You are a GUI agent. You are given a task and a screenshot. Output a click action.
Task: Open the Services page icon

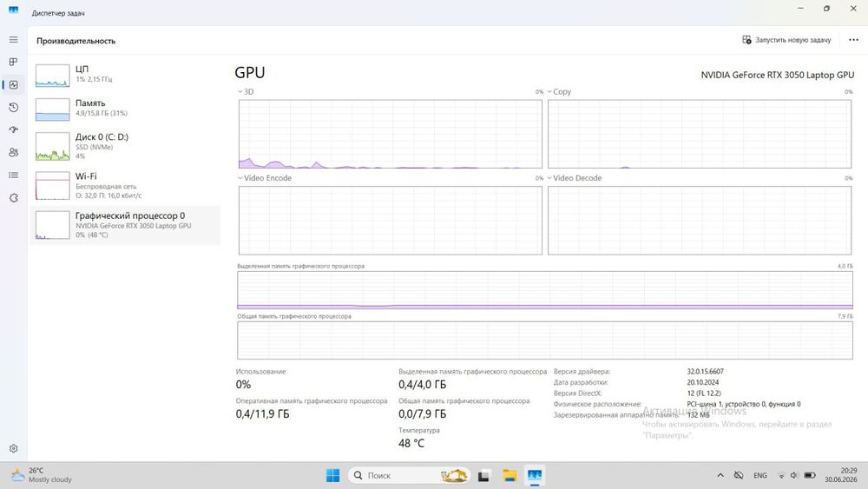pos(13,198)
